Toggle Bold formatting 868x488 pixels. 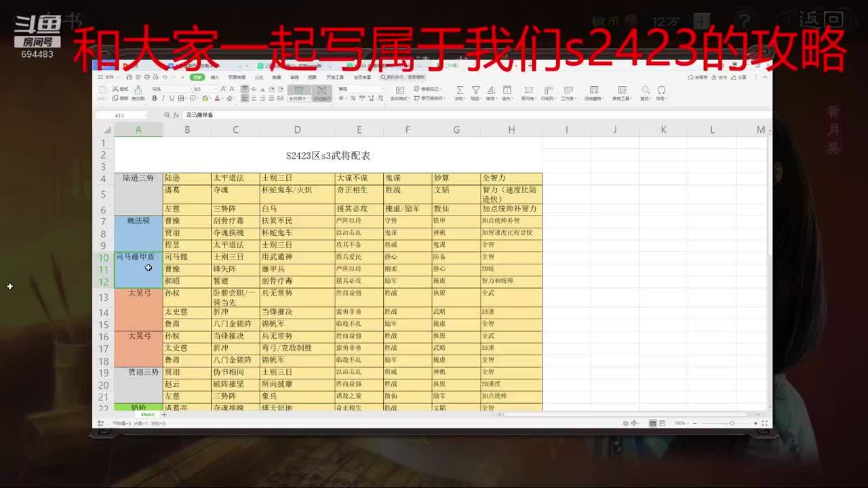click(154, 98)
